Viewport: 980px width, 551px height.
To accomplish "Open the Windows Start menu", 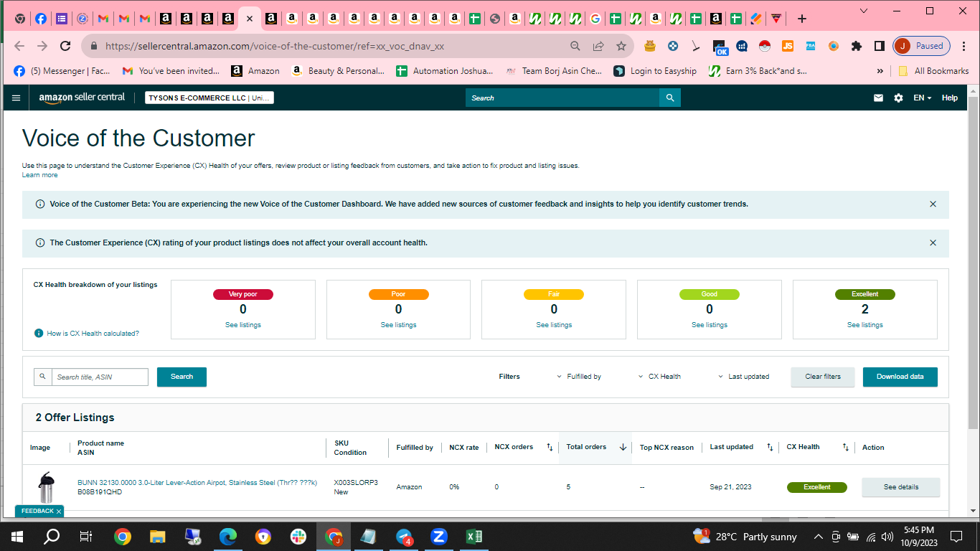I will [x=17, y=537].
